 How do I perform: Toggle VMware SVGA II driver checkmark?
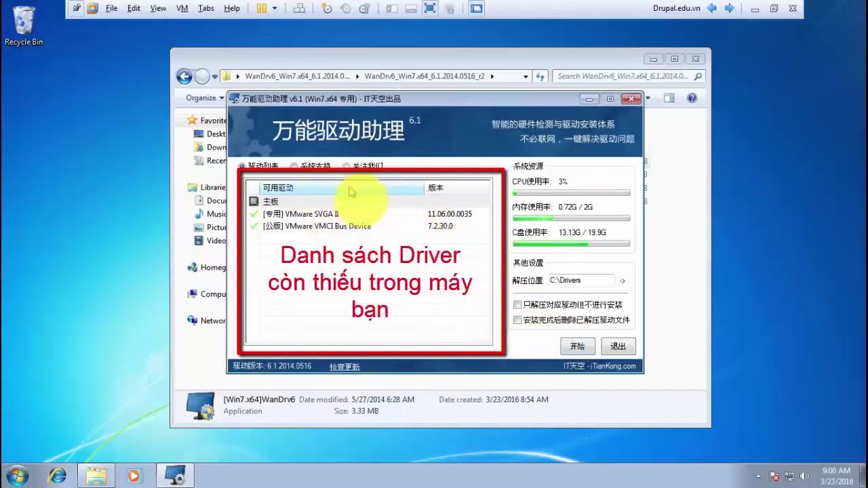tap(254, 213)
